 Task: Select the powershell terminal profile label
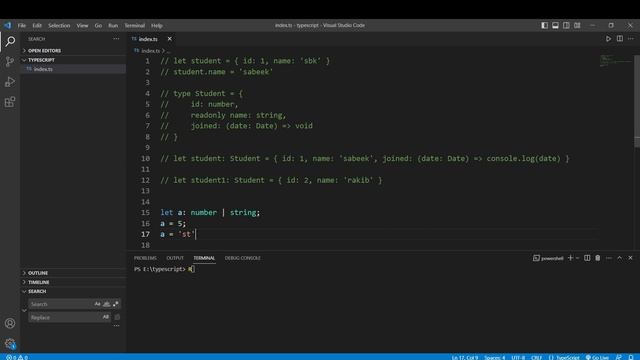point(548,258)
